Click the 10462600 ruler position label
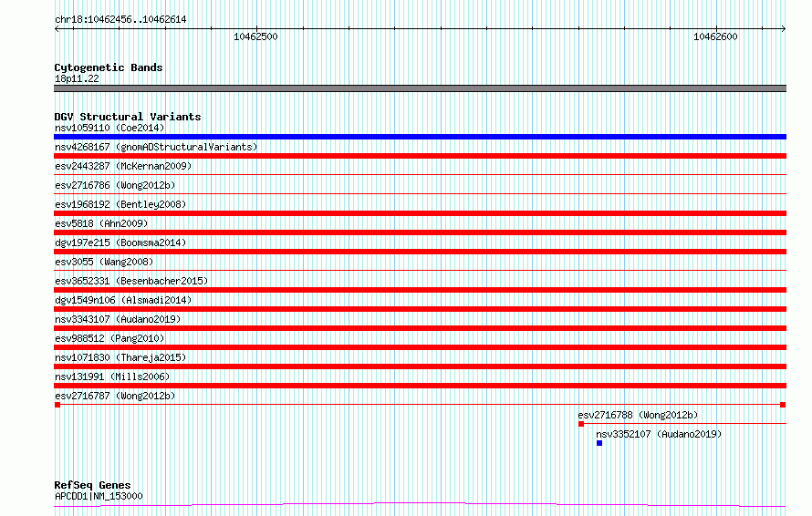The width and height of the screenshot is (812, 516). [715, 36]
